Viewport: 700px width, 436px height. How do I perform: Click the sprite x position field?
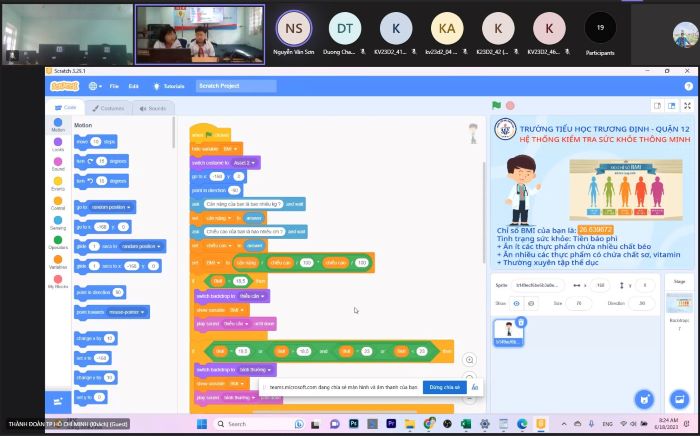pyautogui.click(x=600, y=285)
